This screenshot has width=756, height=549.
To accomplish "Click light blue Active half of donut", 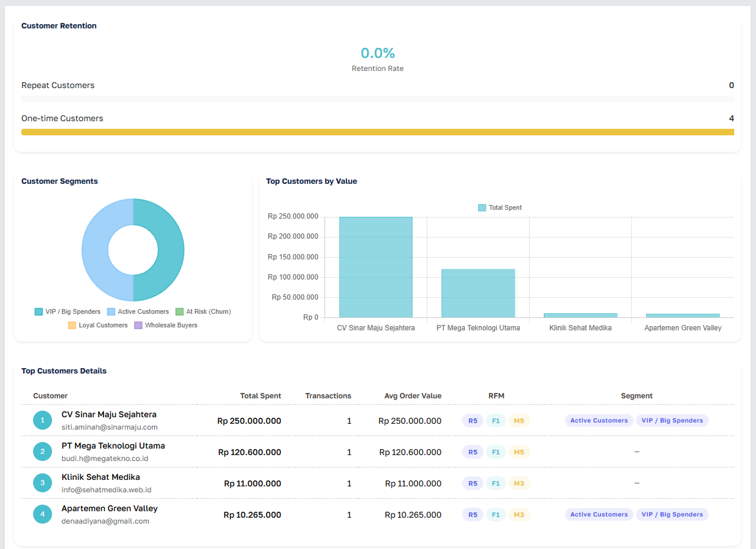I will pos(95,250).
